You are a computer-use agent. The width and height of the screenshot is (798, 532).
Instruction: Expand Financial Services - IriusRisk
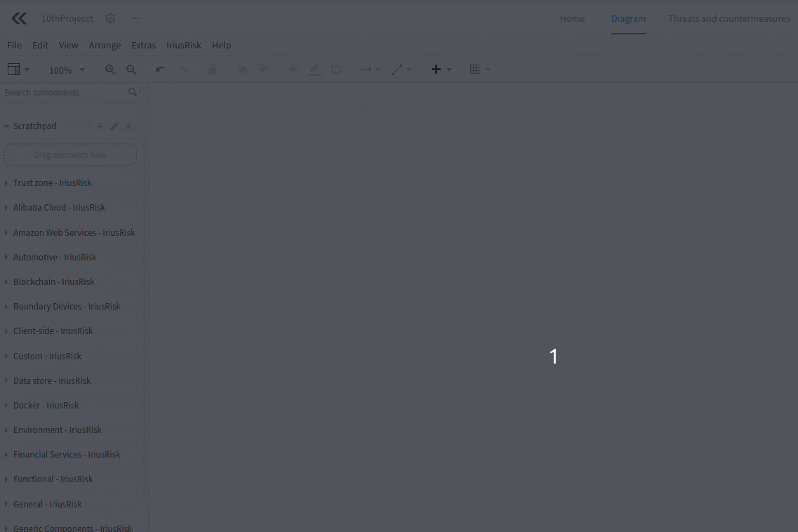6,454
